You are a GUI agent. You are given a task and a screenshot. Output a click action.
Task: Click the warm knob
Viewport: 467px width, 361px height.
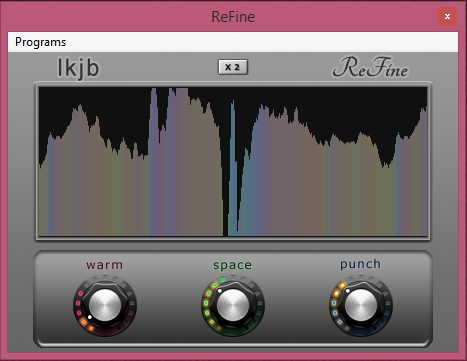click(x=105, y=305)
